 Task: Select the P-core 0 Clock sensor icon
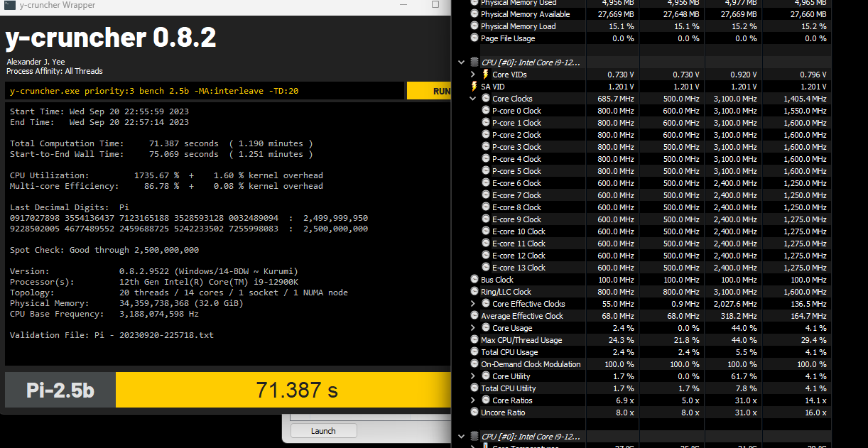(x=486, y=111)
